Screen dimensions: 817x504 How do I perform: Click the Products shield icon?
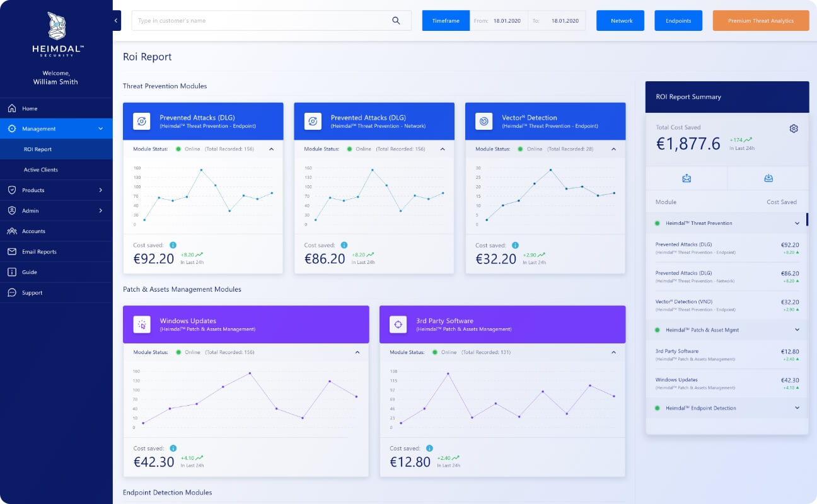tap(12, 190)
